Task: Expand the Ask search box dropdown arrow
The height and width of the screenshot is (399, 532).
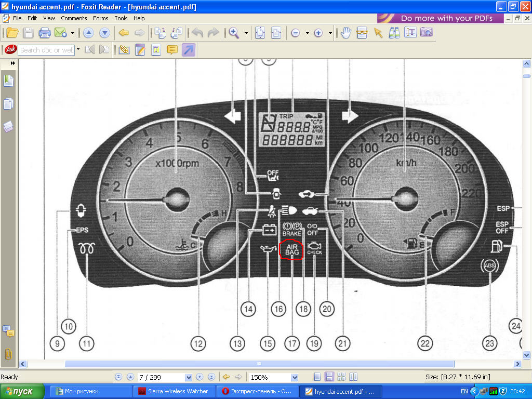Action: pyautogui.click(x=78, y=50)
